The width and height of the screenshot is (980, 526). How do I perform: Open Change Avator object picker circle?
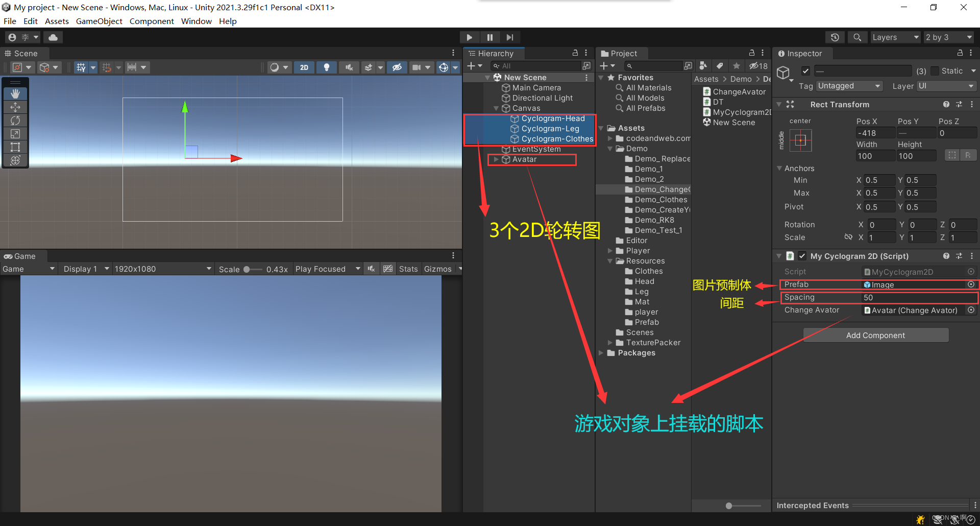971,310
